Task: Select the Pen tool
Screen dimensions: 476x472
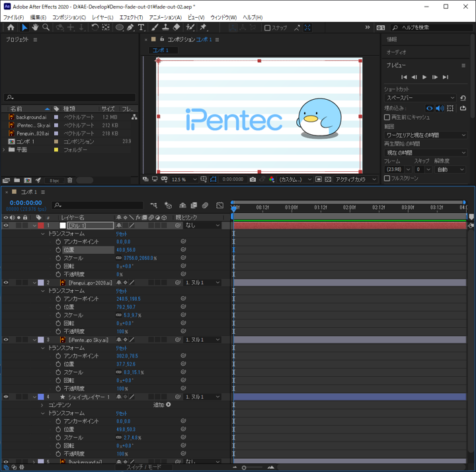Action: [130, 27]
